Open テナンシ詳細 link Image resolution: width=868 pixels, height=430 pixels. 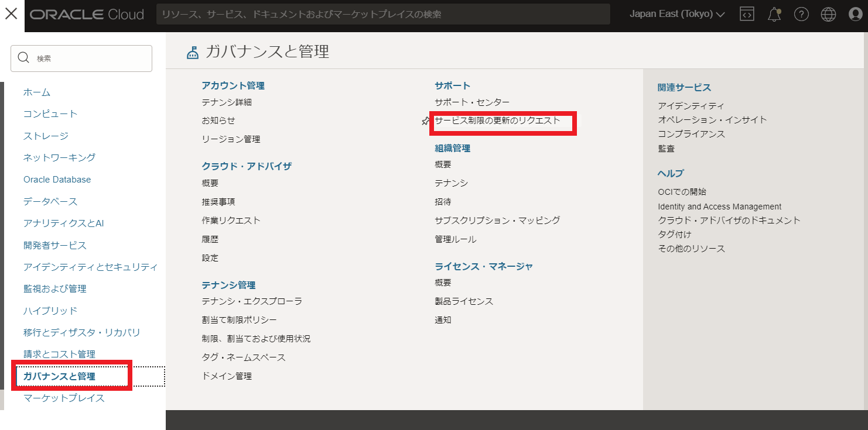click(x=227, y=102)
